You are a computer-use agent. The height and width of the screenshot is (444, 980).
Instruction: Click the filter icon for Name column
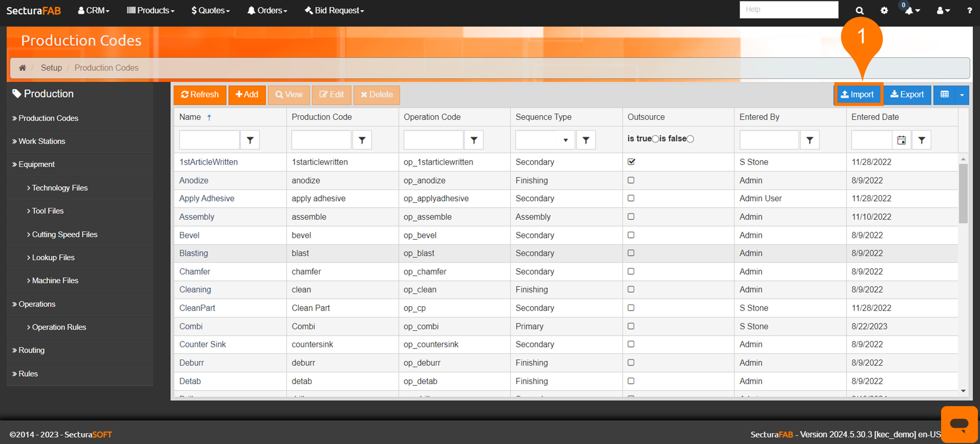250,140
